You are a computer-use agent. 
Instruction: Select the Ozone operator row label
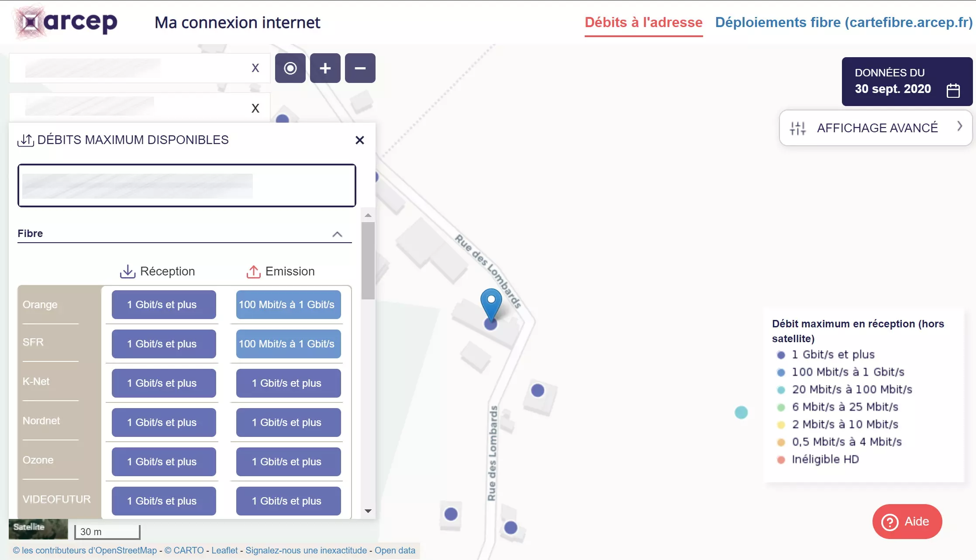tap(38, 460)
